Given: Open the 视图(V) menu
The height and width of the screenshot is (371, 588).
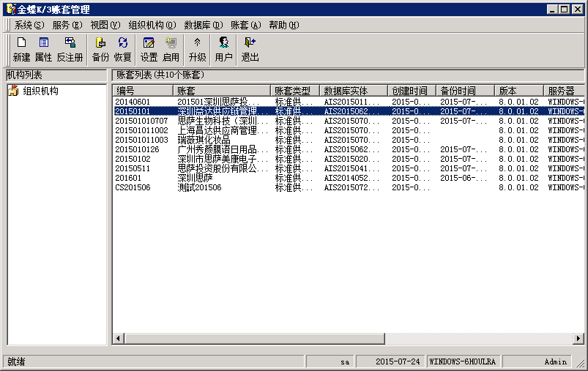Looking at the screenshot, I should click(105, 25).
